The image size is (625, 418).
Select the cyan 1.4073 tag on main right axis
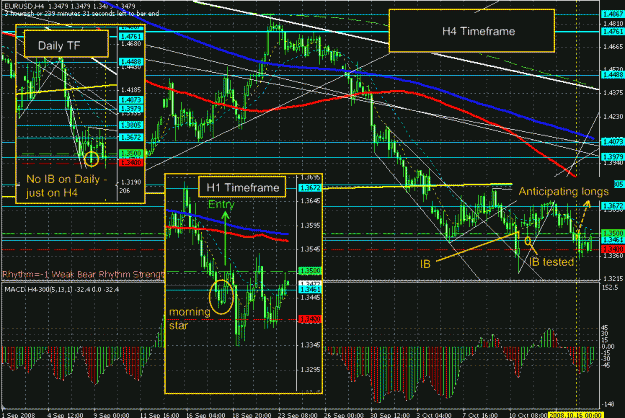tap(613, 141)
